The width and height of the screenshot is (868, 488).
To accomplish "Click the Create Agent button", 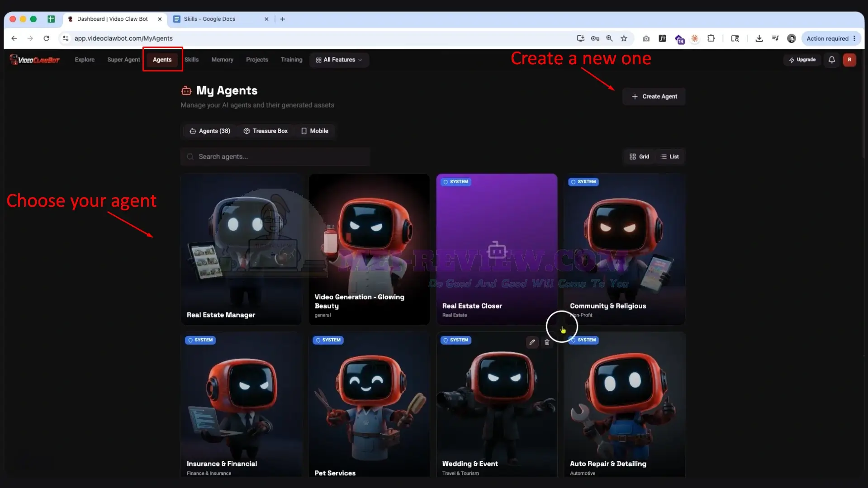I will point(654,96).
